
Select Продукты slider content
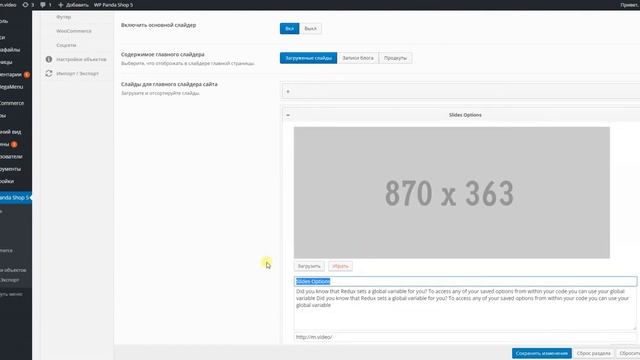pyautogui.click(x=395, y=58)
